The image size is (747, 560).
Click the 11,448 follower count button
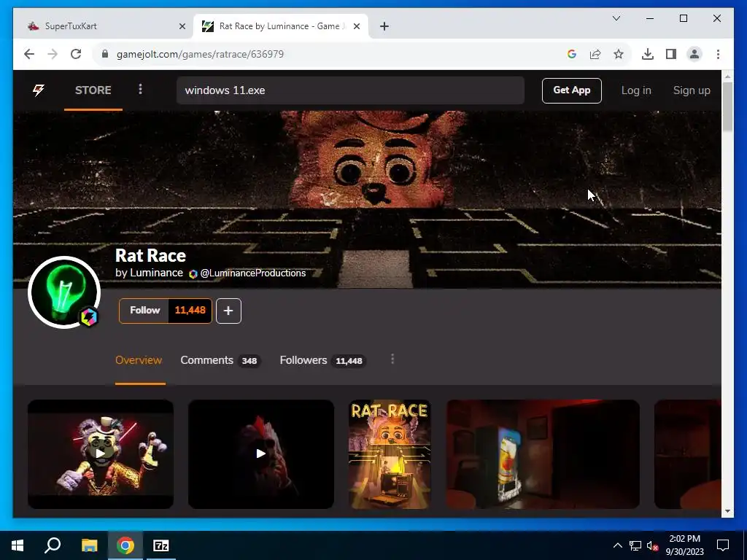[x=190, y=311]
